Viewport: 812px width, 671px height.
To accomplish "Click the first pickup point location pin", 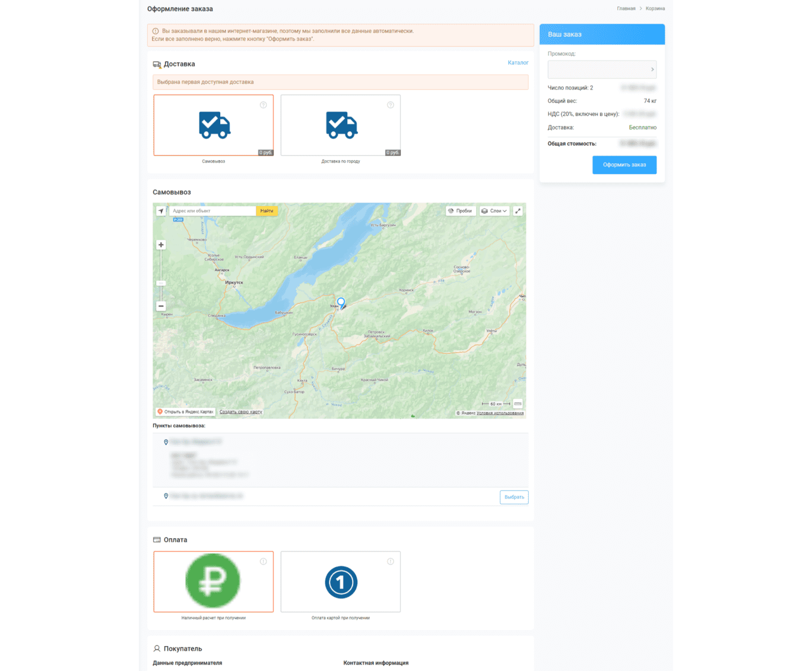I will (166, 442).
